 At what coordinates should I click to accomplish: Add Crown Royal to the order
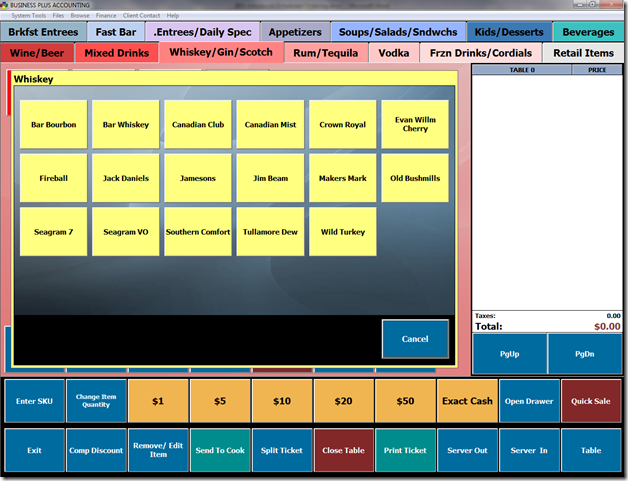(342, 125)
